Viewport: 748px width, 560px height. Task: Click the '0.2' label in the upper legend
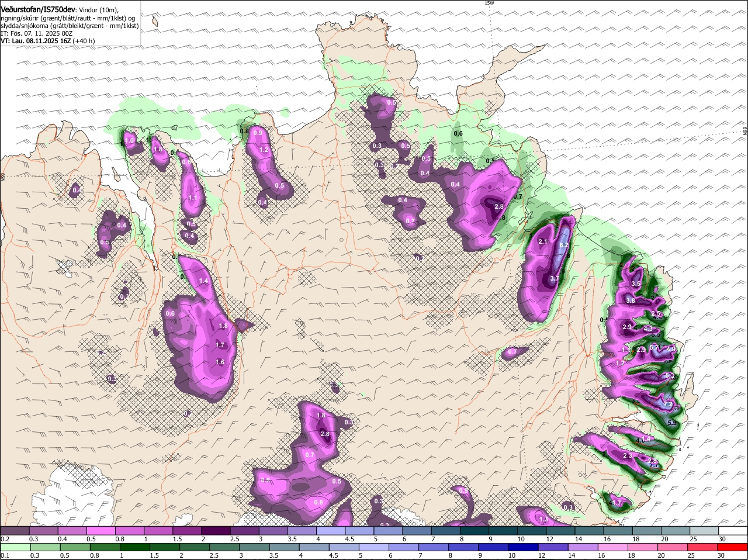pos(5,539)
